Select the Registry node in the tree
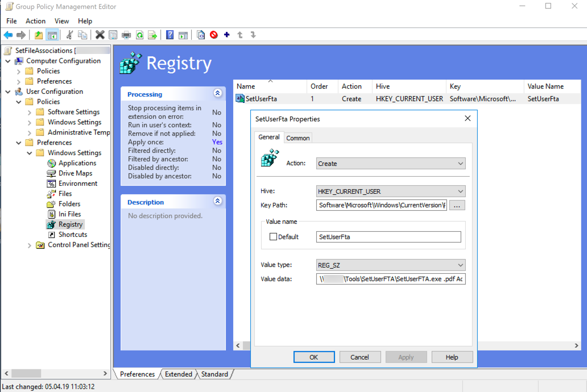The height and width of the screenshot is (392, 587). tap(71, 224)
